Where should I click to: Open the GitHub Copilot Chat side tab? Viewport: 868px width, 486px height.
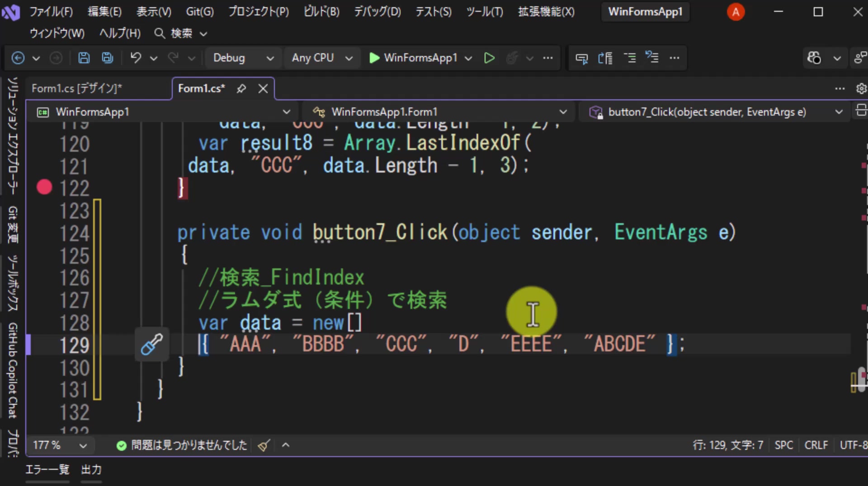13,370
